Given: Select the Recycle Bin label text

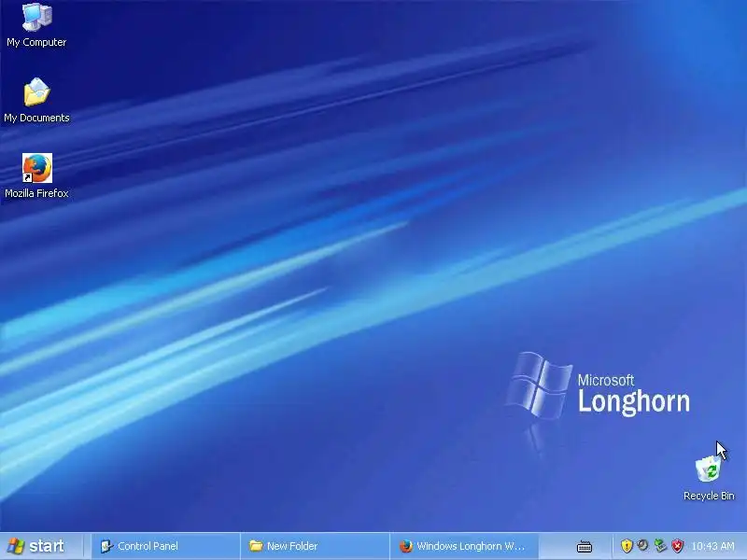Looking at the screenshot, I should click(709, 496).
